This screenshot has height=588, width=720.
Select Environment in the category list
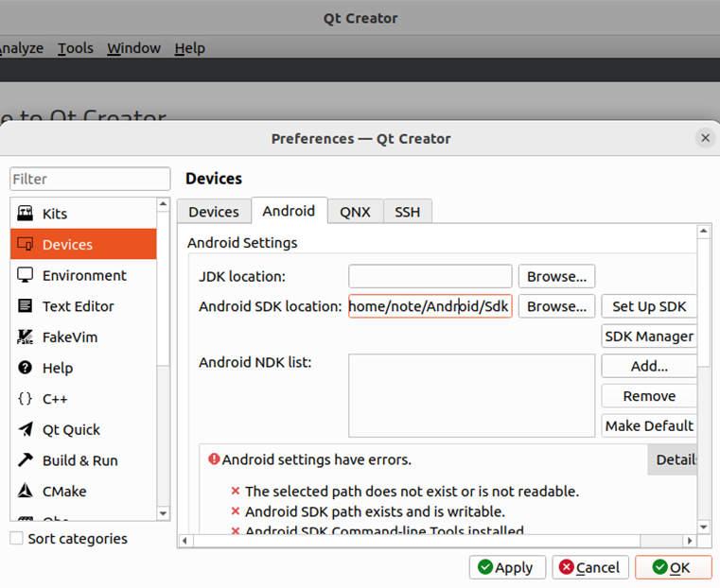tap(83, 275)
